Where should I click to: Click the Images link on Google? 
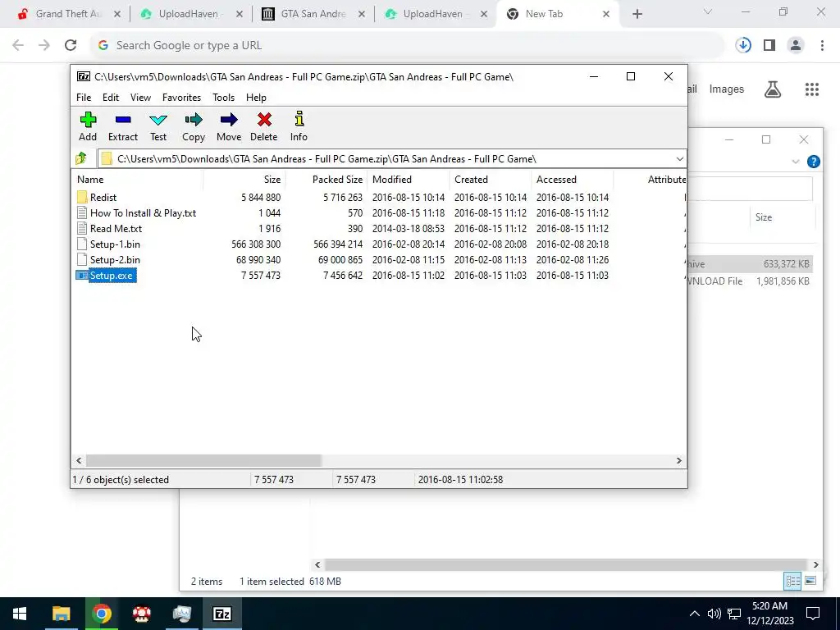(x=727, y=89)
